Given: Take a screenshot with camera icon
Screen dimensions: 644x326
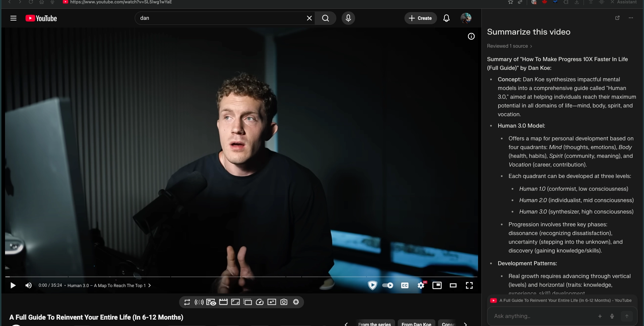Looking at the screenshot, I should 284,302.
